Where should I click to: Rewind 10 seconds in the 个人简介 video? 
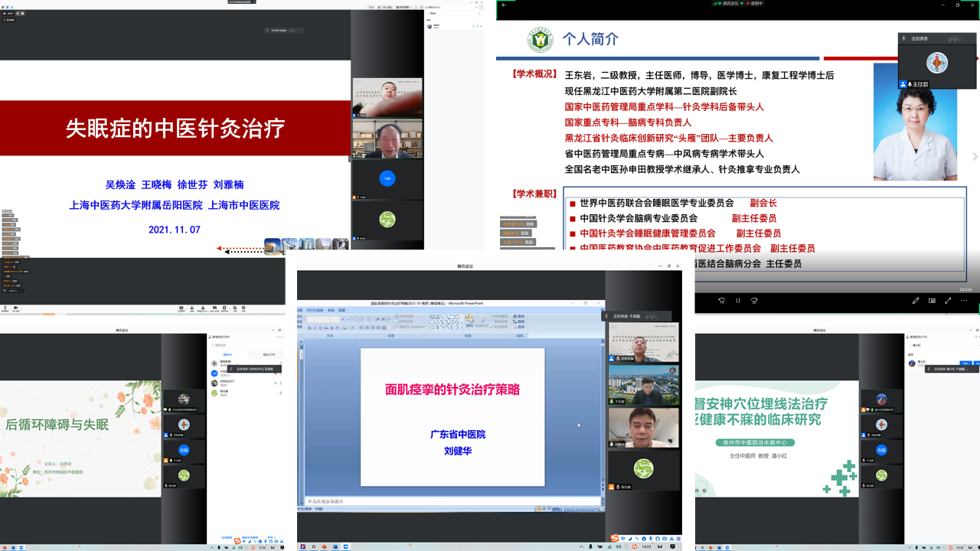point(722,301)
